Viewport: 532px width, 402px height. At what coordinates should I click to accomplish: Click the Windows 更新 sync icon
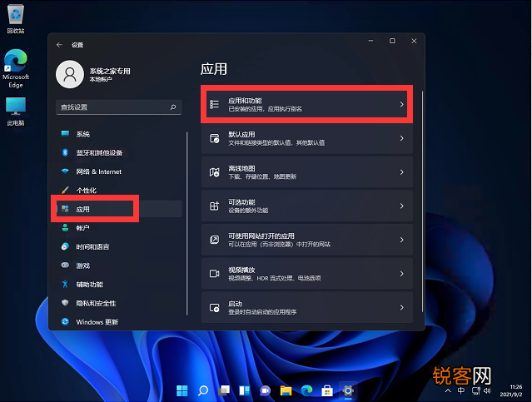(x=65, y=321)
